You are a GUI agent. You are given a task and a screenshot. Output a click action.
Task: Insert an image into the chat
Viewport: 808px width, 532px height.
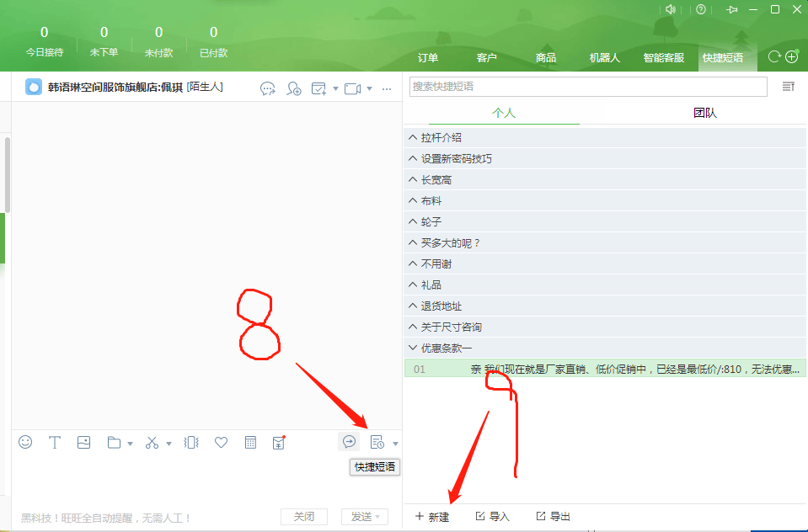83,441
